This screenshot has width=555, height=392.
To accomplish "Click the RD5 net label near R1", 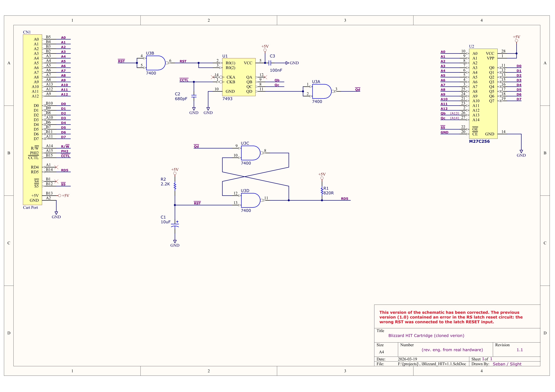I will (344, 199).
